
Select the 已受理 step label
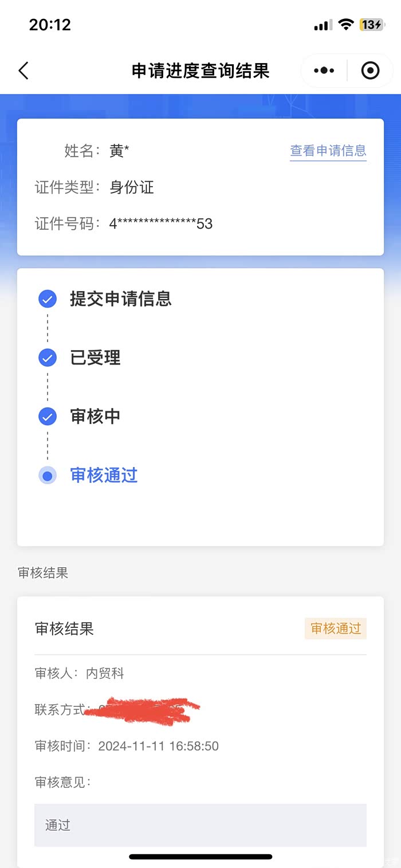[x=95, y=358]
